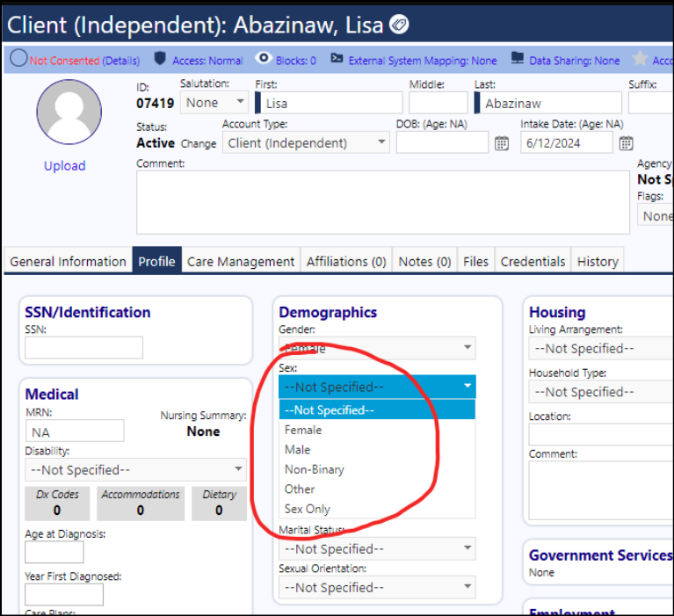The height and width of the screenshot is (616, 674).
Task: Click the client ID 07419
Action: [156, 104]
